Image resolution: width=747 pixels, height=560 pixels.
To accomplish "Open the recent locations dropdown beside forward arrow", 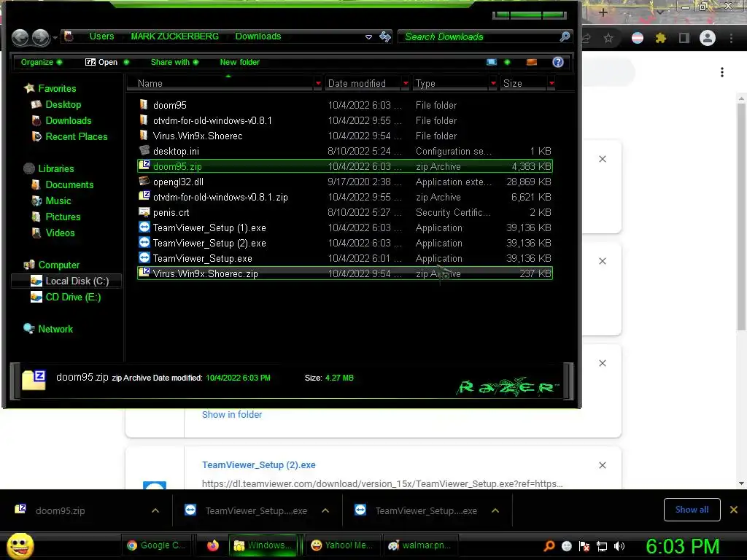I will pos(55,37).
